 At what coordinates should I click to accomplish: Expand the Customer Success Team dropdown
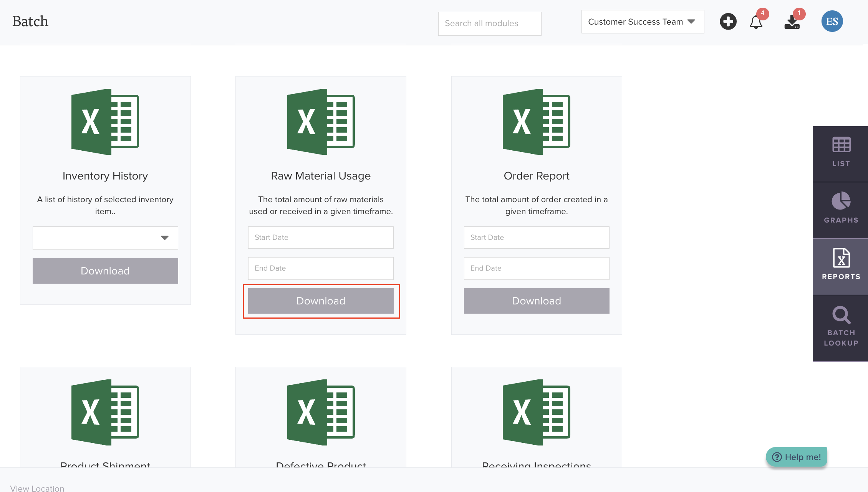pos(643,22)
